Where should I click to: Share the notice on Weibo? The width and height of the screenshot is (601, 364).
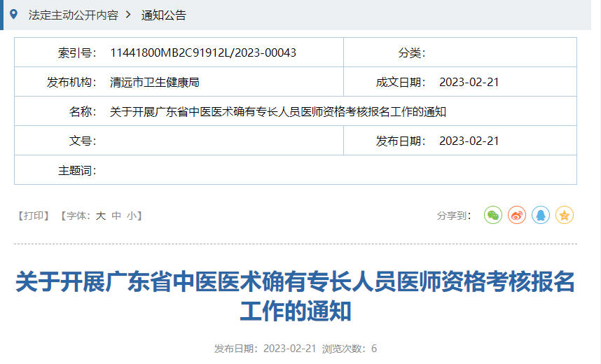point(517,216)
